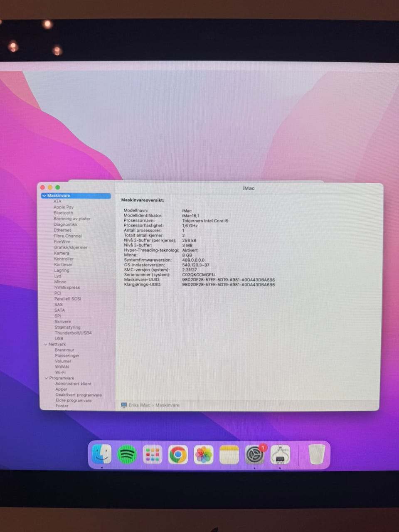Select Thunderbolt/USB4 in the sidebar
This screenshot has width=399, height=532.
[73, 333]
